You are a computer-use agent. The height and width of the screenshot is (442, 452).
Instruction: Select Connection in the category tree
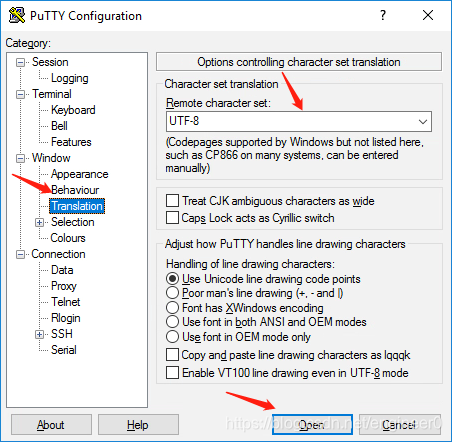point(58,254)
